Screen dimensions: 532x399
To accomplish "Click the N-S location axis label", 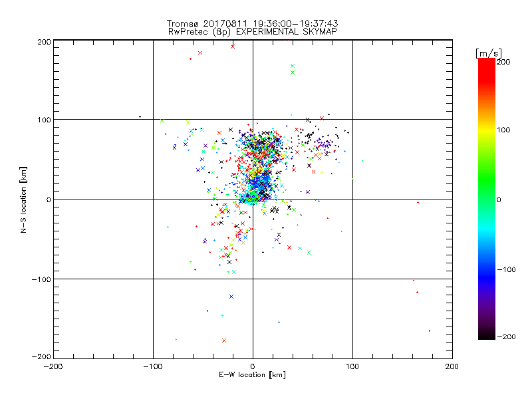I will coord(23,200).
